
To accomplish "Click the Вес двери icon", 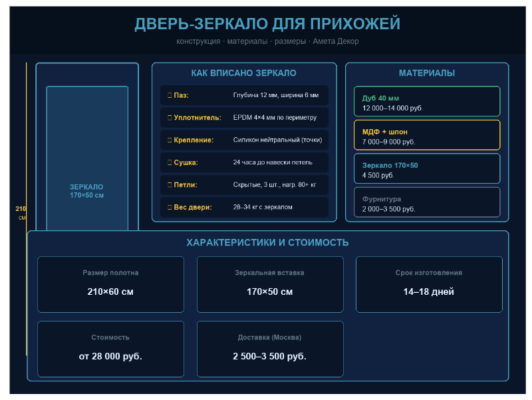I will click(169, 208).
